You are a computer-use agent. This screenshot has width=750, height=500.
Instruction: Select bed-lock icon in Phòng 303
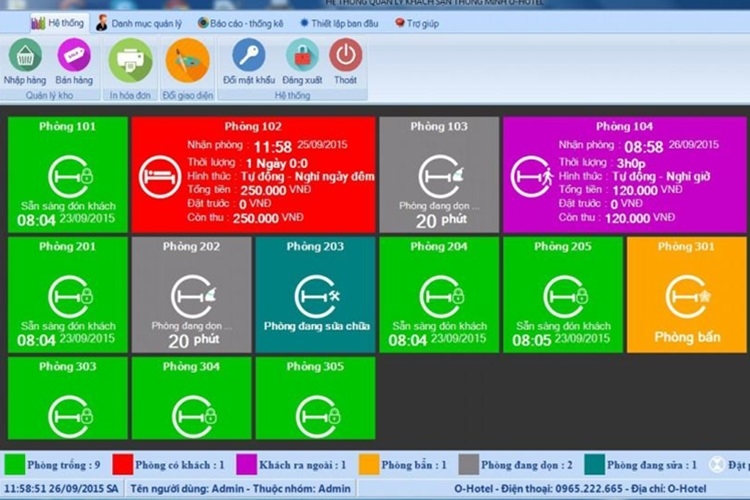click(x=70, y=417)
